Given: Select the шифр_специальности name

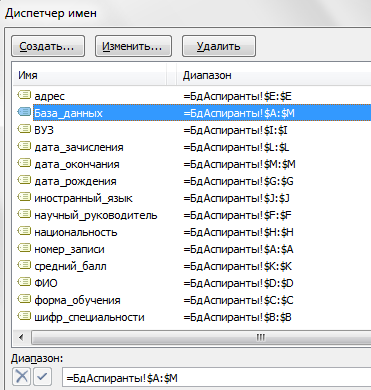Looking at the screenshot, I should (90, 317).
